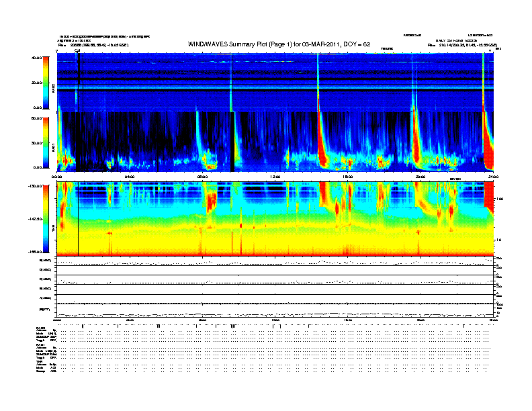Click the 30.00 label on RAD1 scale
This screenshot has width=532, height=411.
tap(37, 143)
